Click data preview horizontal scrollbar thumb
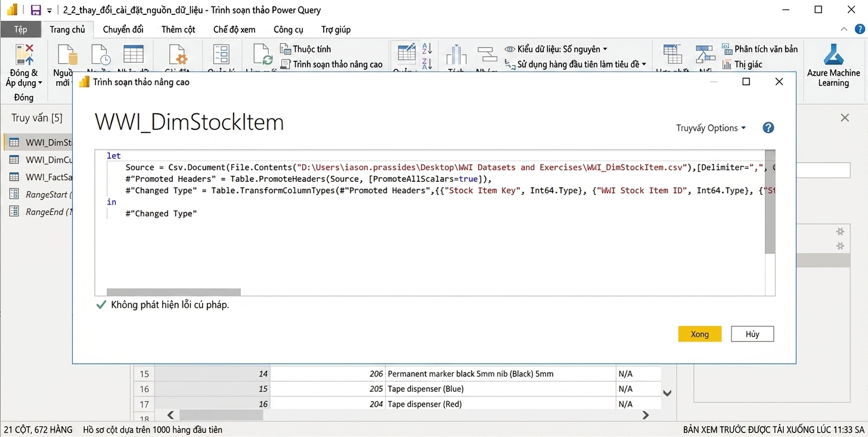 pos(221,415)
